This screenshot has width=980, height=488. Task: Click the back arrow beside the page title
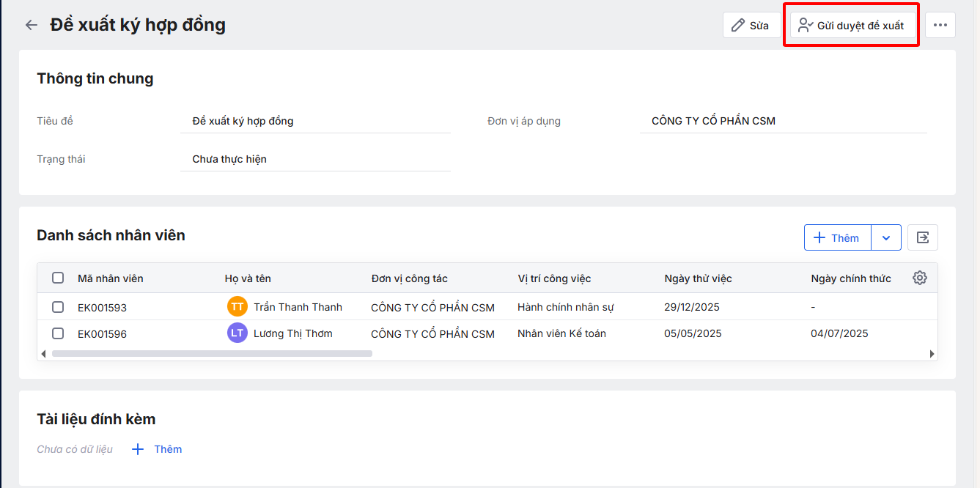[x=31, y=25]
